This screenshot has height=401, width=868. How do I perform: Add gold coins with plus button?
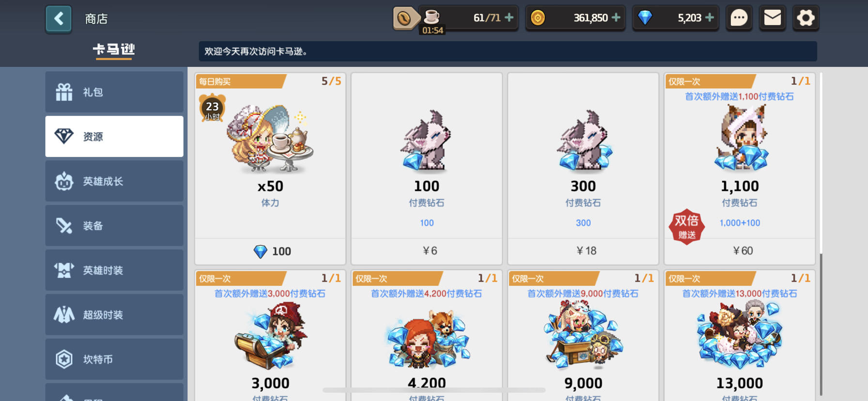coord(616,17)
